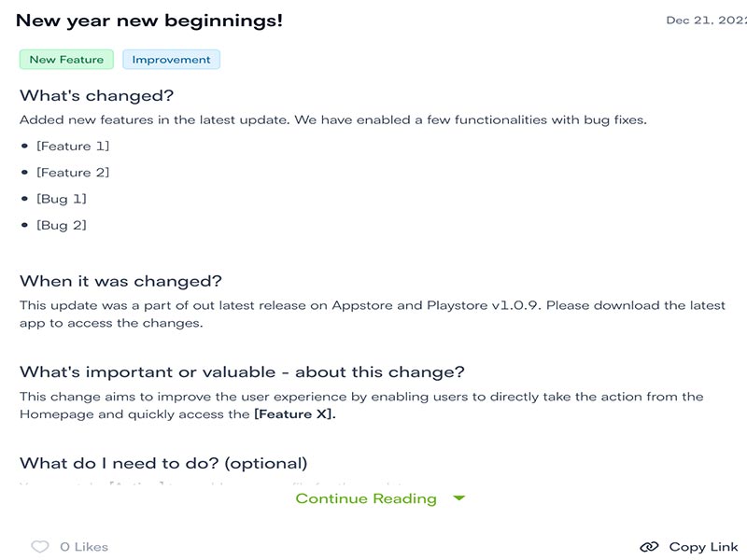
Task: Expand post with the green down arrow
Action: [x=458, y=498]
